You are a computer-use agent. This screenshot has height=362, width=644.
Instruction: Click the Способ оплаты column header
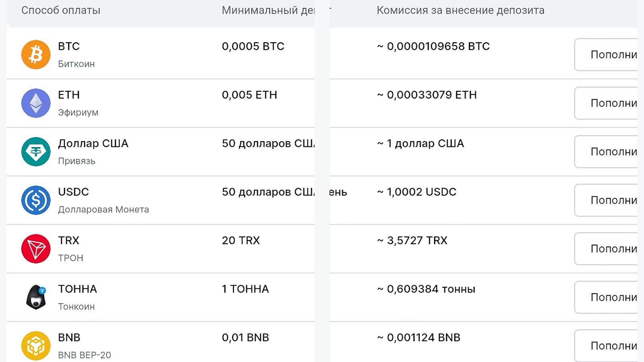61,10
